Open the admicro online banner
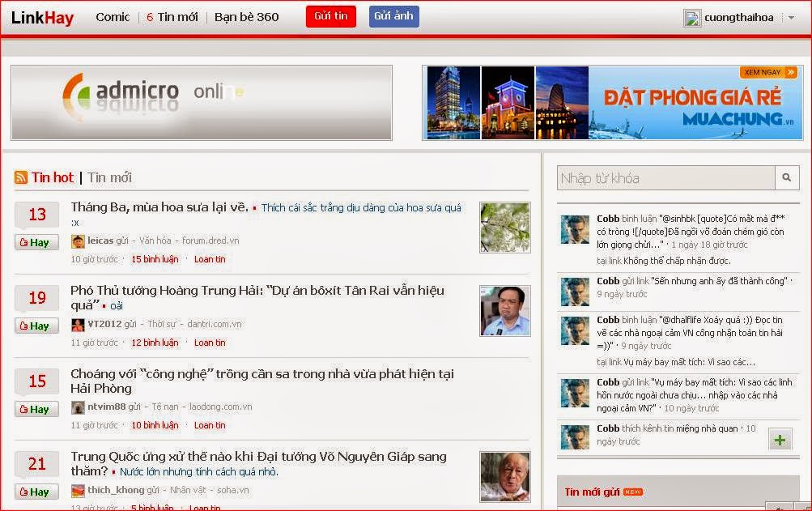 click(202, 103)
